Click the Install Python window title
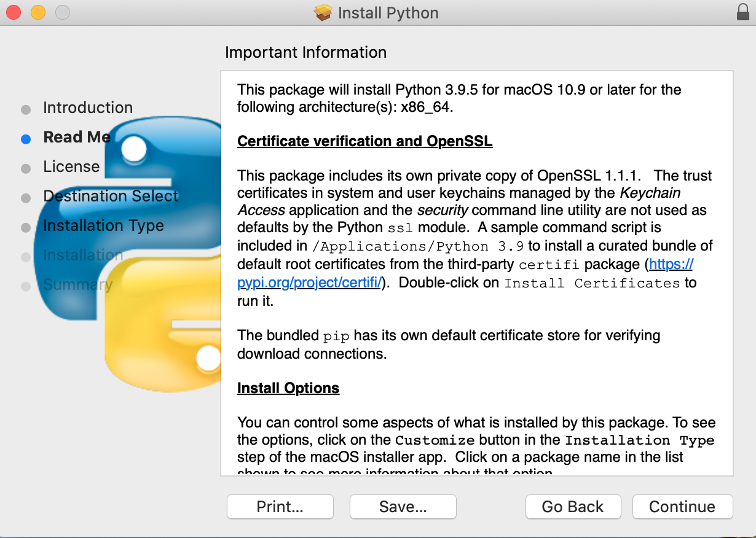 tap(388, 13)
